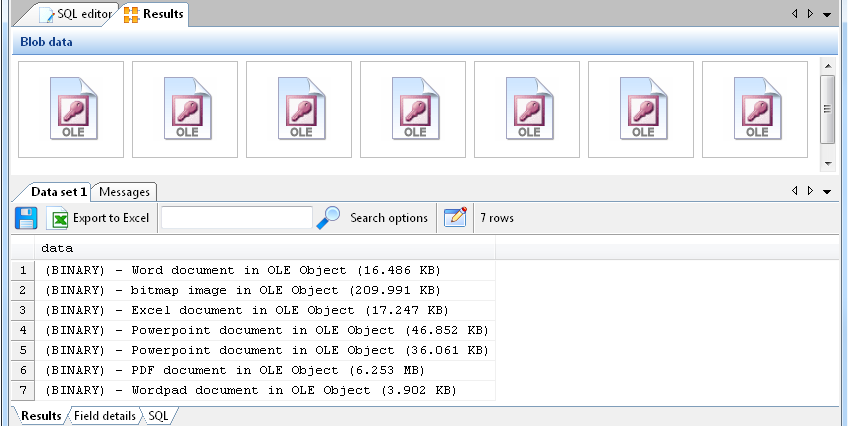This screenshot has height=426, width=849.
Task: Open the Messages tab
Action: click(x=124, y=192)
